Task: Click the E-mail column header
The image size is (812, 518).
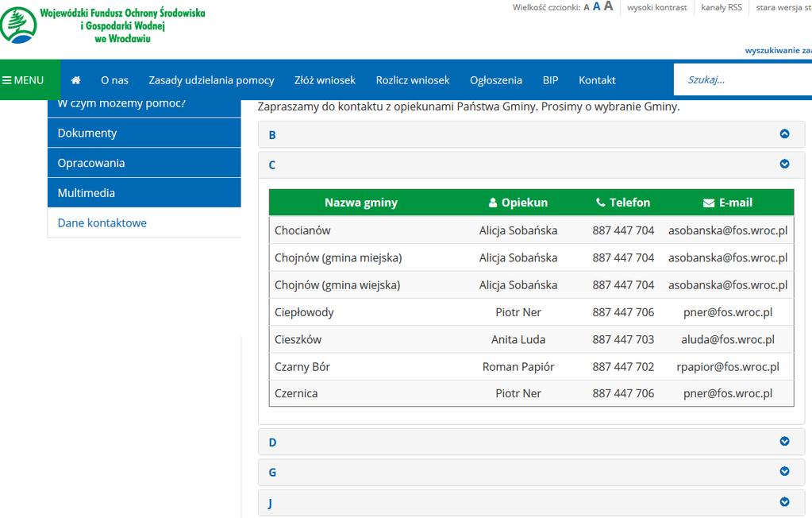Action: click(728, 203)
